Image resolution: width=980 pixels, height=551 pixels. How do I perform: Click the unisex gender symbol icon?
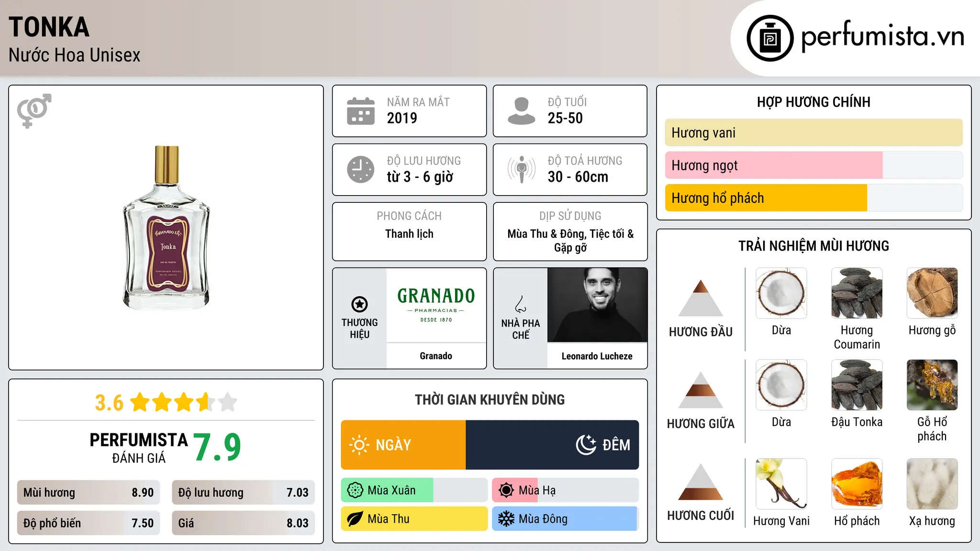tap(34, 110)
